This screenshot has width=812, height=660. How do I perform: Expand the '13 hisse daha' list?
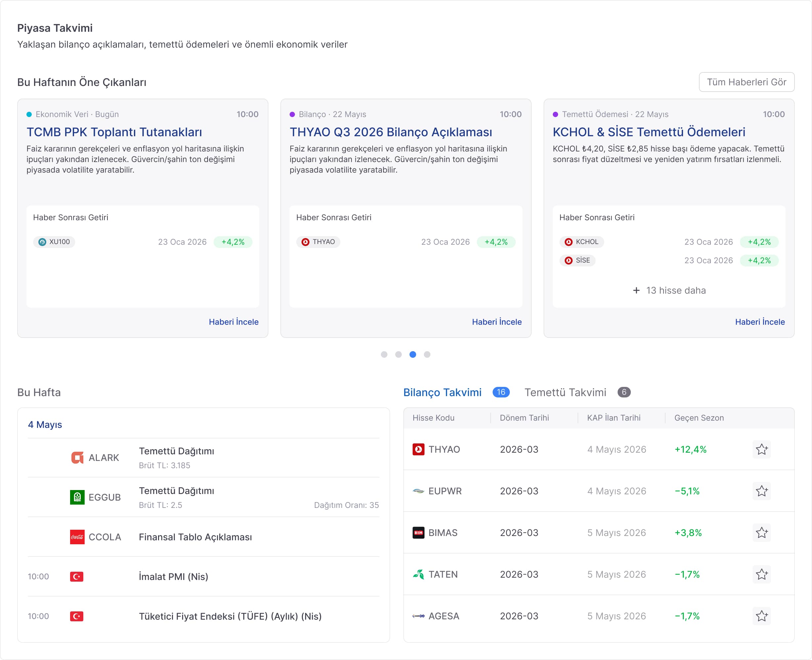[669, 290]
